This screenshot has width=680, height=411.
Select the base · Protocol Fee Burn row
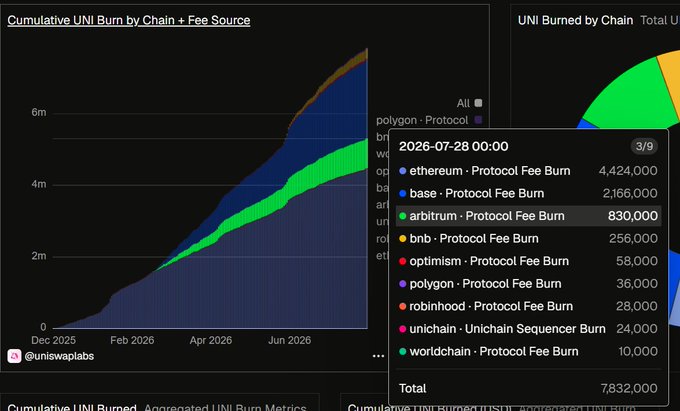coord(528,193)
